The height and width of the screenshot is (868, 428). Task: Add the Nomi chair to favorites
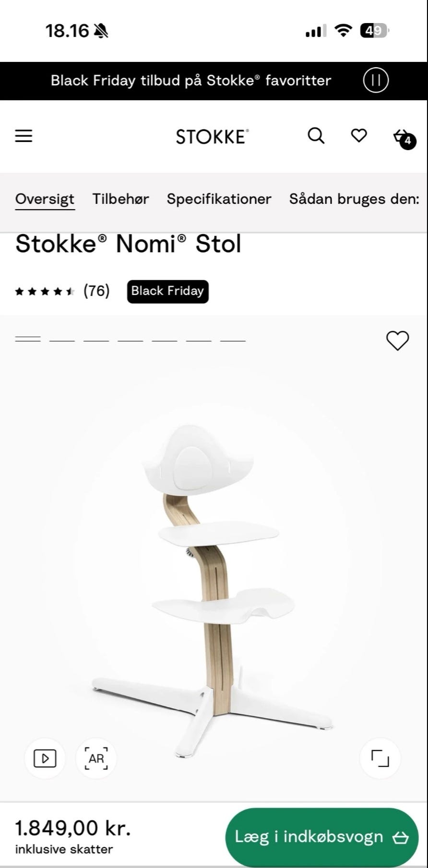[397, 341]
